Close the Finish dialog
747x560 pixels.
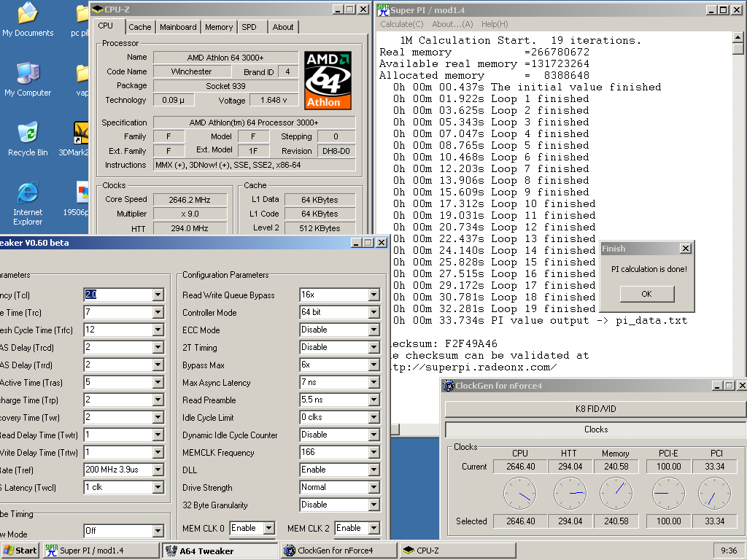685,249
